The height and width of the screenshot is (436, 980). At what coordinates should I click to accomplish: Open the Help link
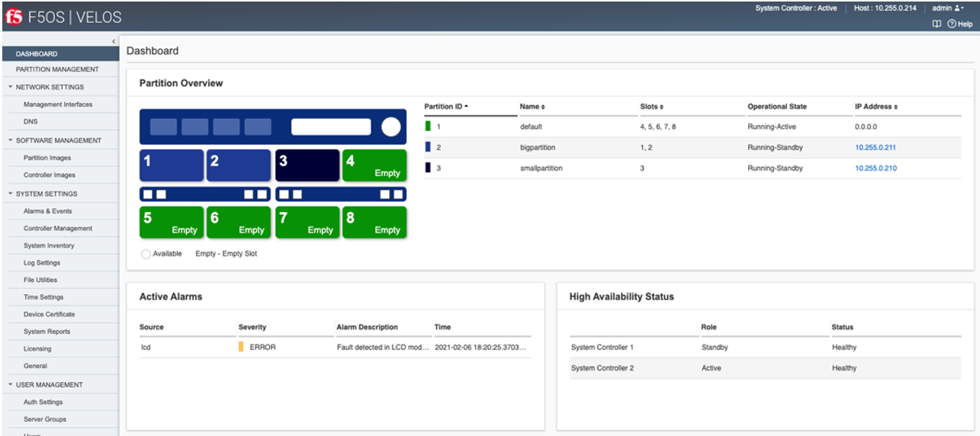pos(960,24)
